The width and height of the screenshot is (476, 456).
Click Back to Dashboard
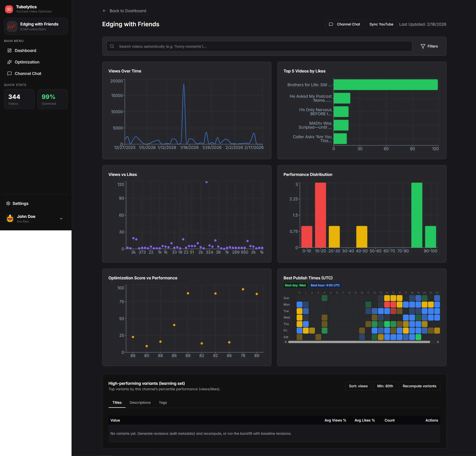pyautogui.click(x=124, y=11)
